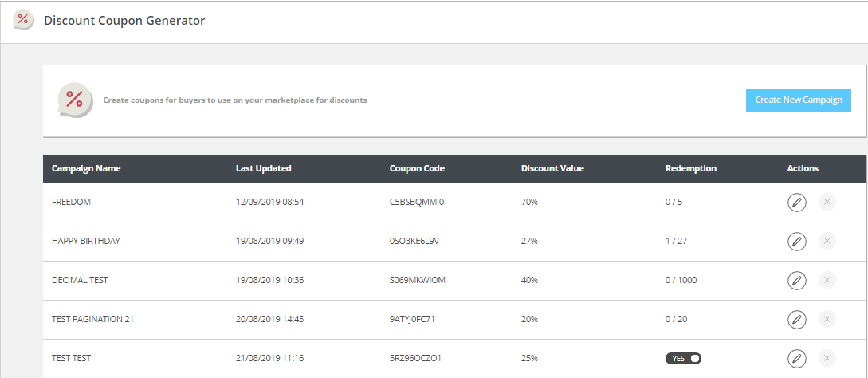Click the 'Create coupons for buyers' description text
This screenshot has width=868, height=378.
click(234, 100)
